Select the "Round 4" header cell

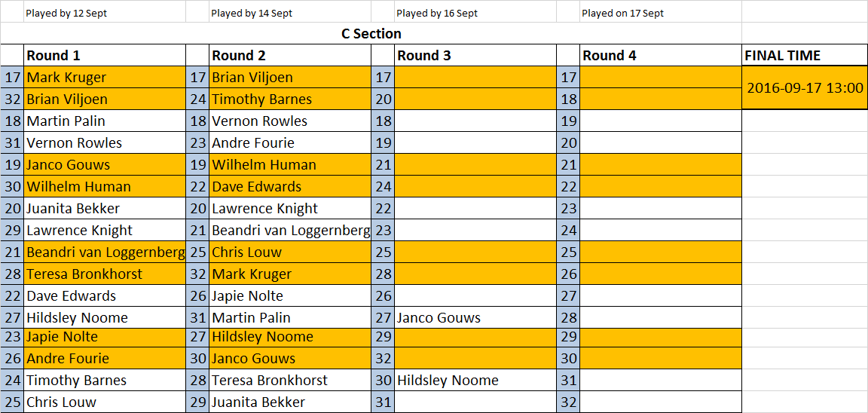[x=660, y=56]
